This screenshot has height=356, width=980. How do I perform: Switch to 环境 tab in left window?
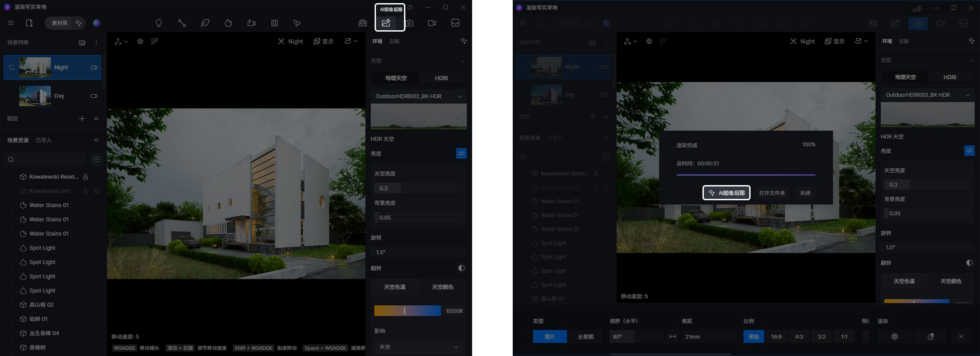pos(377,41)
